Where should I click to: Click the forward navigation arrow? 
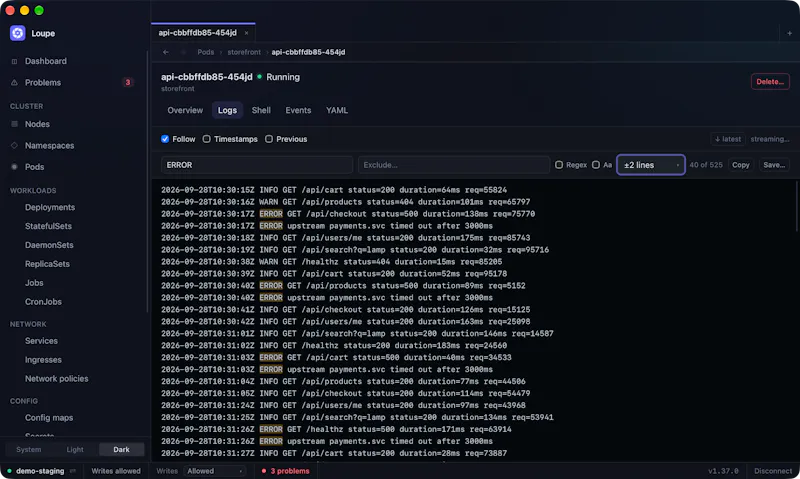tap(183, 52)
